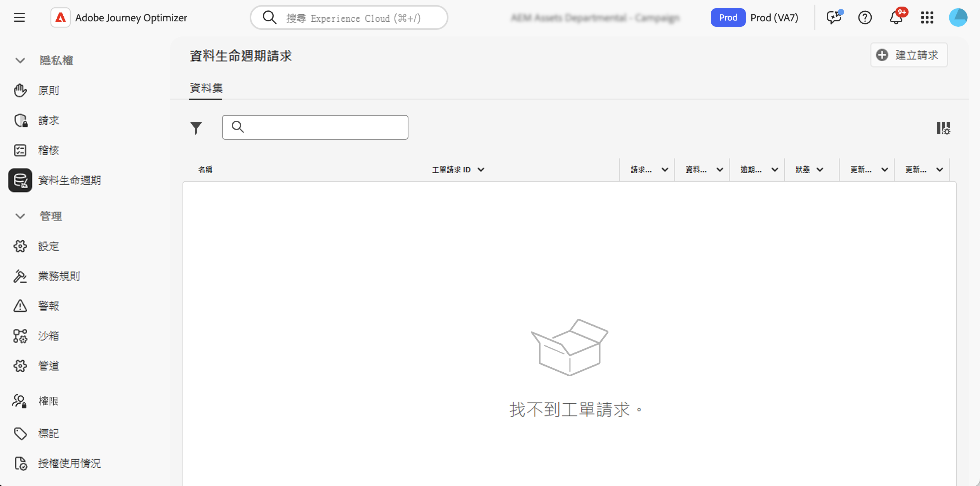Screen dimensions: 980x486
Task: Open column settings icon
Action: coord(943,128)
